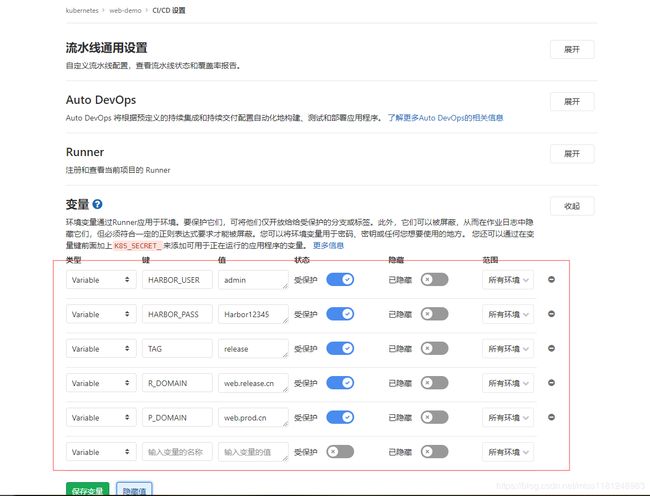Click the green 保存变量 button
The height and width of the screenshot is (496, 650).
point(87,489)
